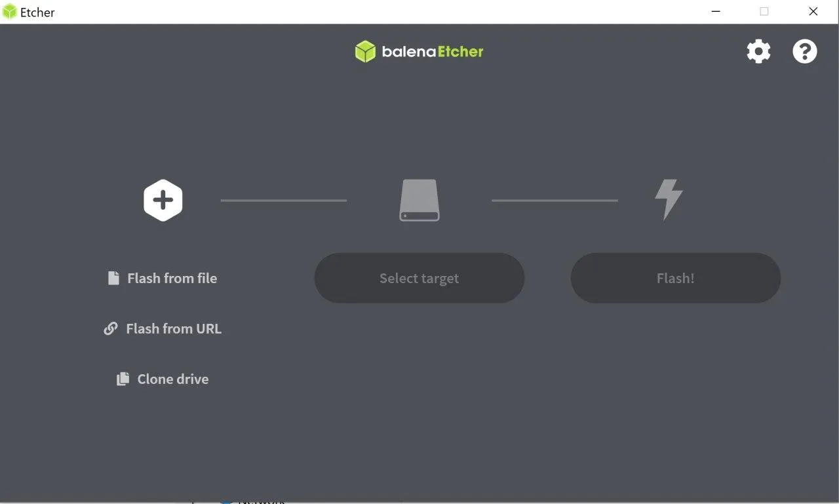The width and height of the screenshot is (839, 504).
Task: Open the help question mark icon
Action: pyautogui.click(x=805, y=51)
